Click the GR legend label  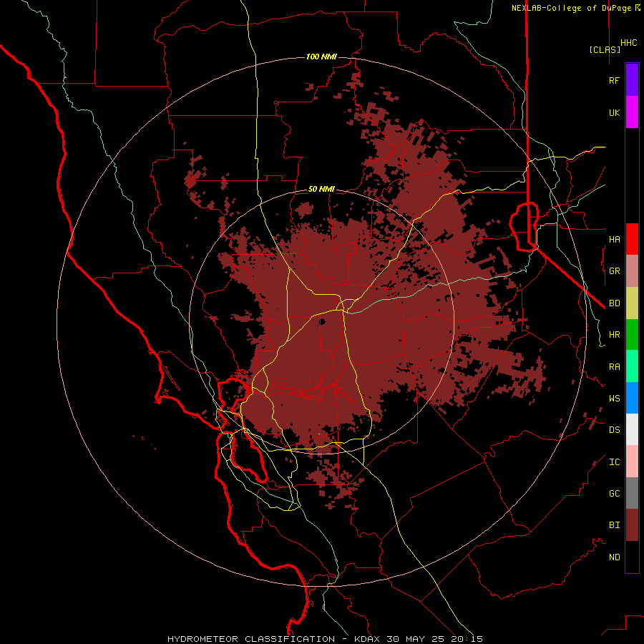pyautogui.click(x=614, y=271)
